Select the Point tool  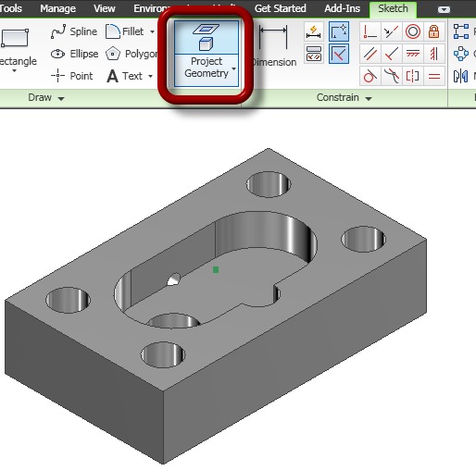pos(72,76)
